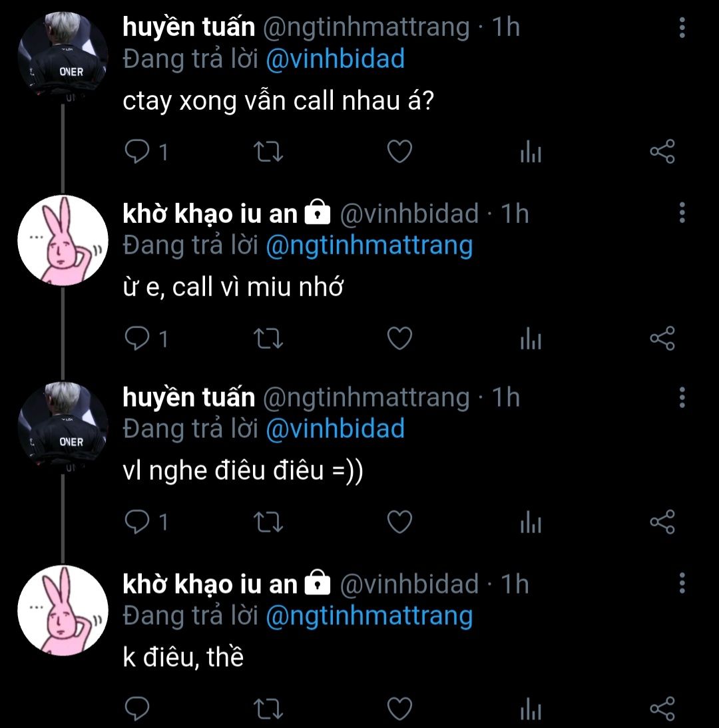This screenshot has height=728, width=719.
Task: Retweet the "k điêu, thề" tweet
Action: (x=270, y=708)
